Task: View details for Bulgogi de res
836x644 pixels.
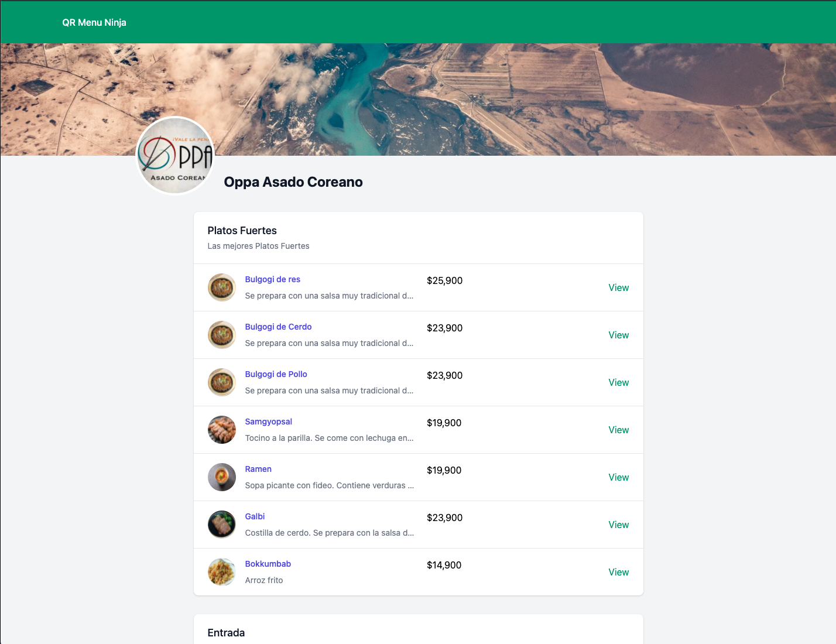Action: coord(618,287)
